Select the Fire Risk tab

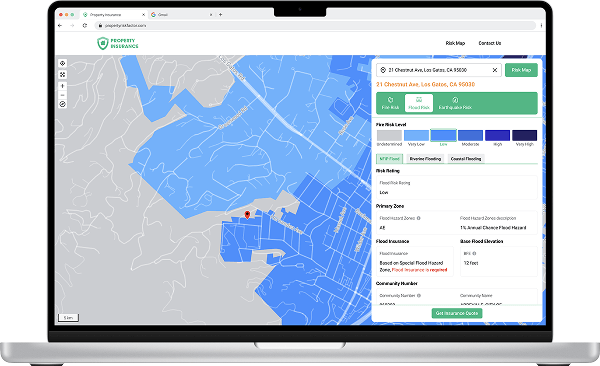(390, 103)
